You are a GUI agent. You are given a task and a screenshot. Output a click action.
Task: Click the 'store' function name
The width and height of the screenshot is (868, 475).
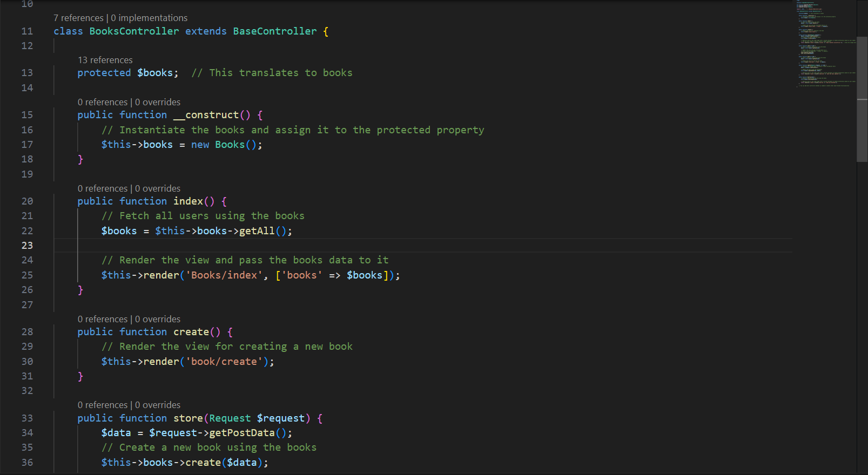point(188,418)
